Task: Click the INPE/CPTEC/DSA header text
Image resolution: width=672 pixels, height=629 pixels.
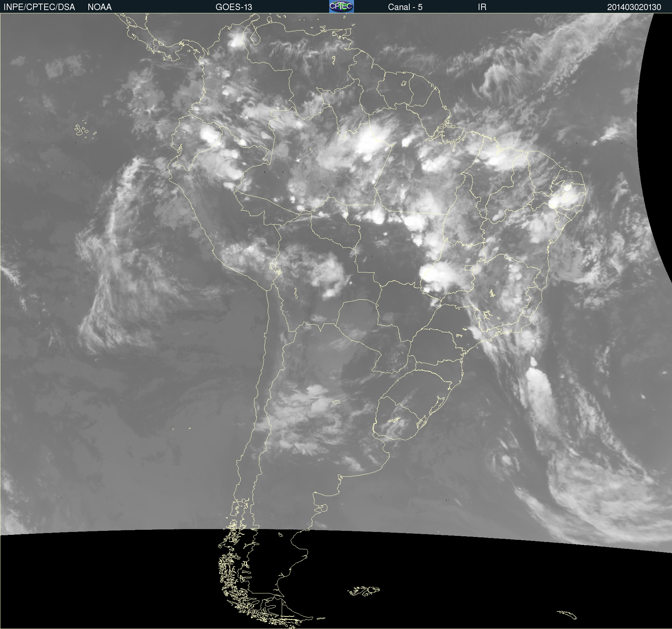Action: point(39,7)
